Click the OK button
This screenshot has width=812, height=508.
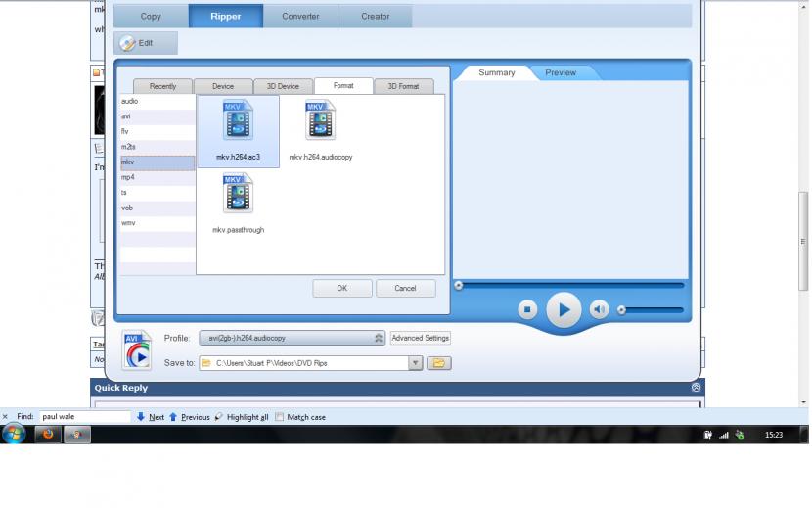(x=341, y=288)
